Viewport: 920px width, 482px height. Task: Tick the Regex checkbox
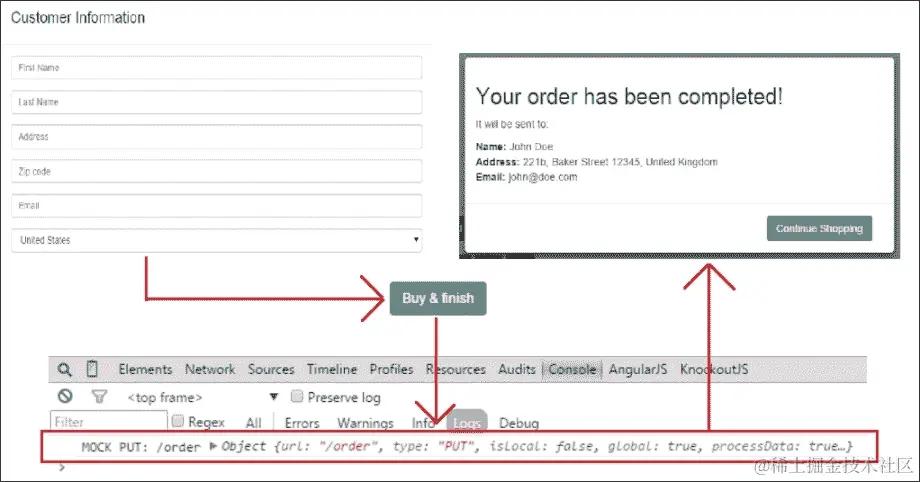point(178,421)
